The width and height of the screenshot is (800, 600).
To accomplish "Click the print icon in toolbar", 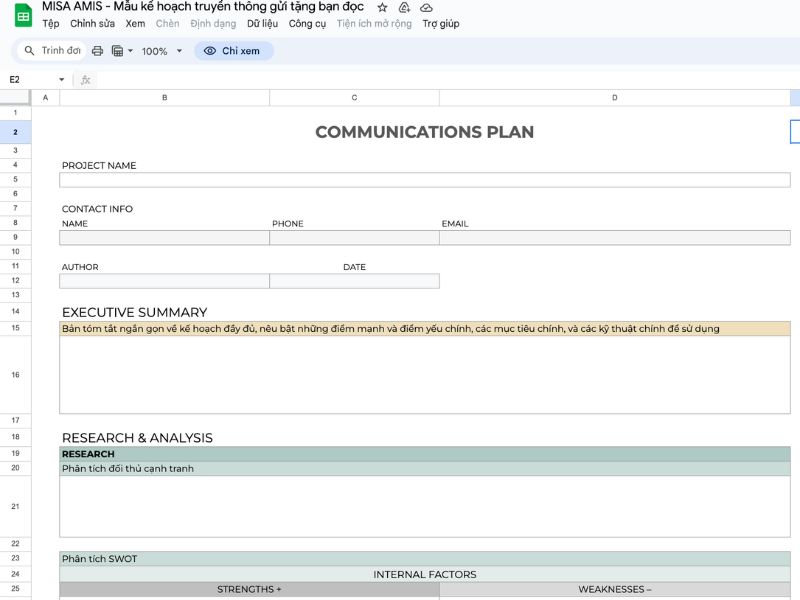I will tap(97, 51).
